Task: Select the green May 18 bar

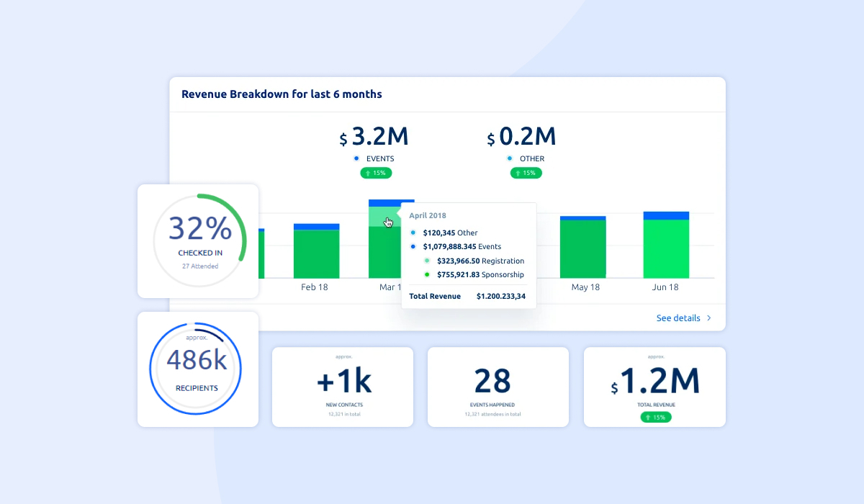Action: 582,248
